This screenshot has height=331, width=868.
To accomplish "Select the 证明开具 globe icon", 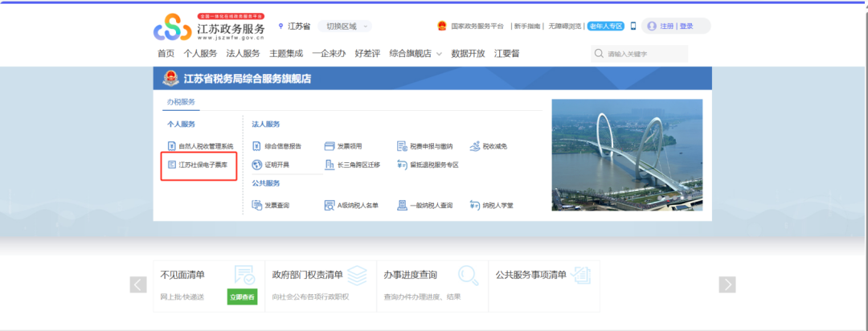I will click(257, 165).
